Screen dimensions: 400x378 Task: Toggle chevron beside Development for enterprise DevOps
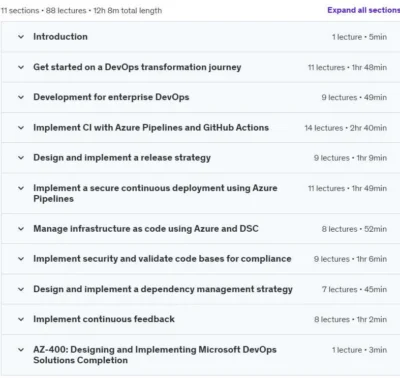coord(21,97)
